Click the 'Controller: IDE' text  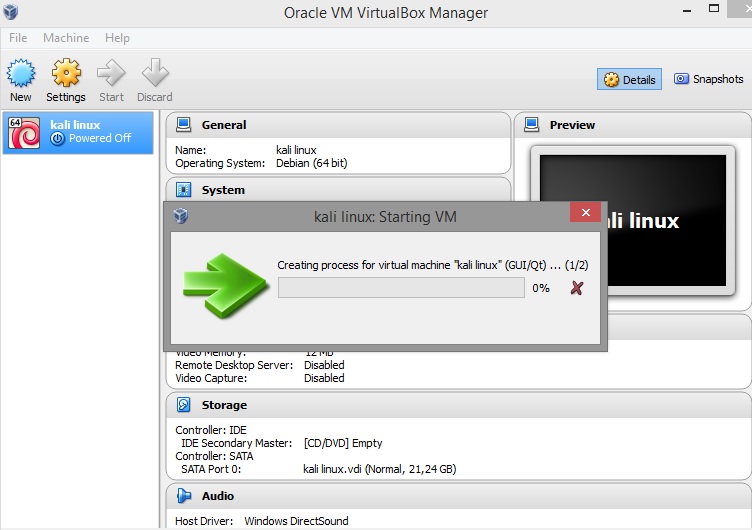(211, 430)
